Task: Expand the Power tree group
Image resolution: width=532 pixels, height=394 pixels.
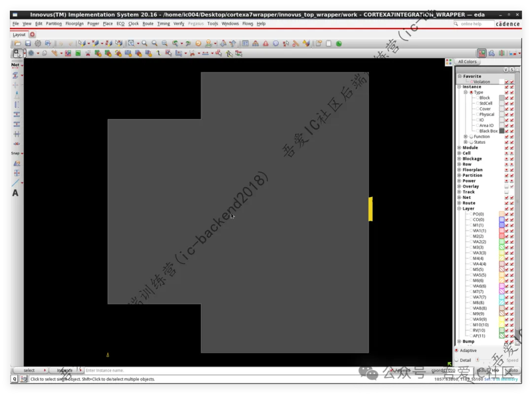Action: pyautogui.click(x=459, y=181)
